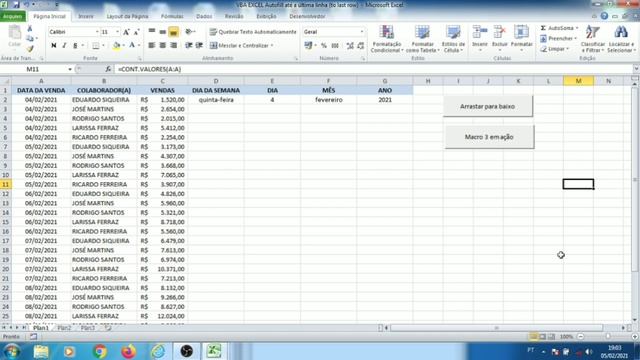Apply percent style with % icon
The height and width of the screenshot is (360, 640).
pyautogui.click(x=324, y=45)
